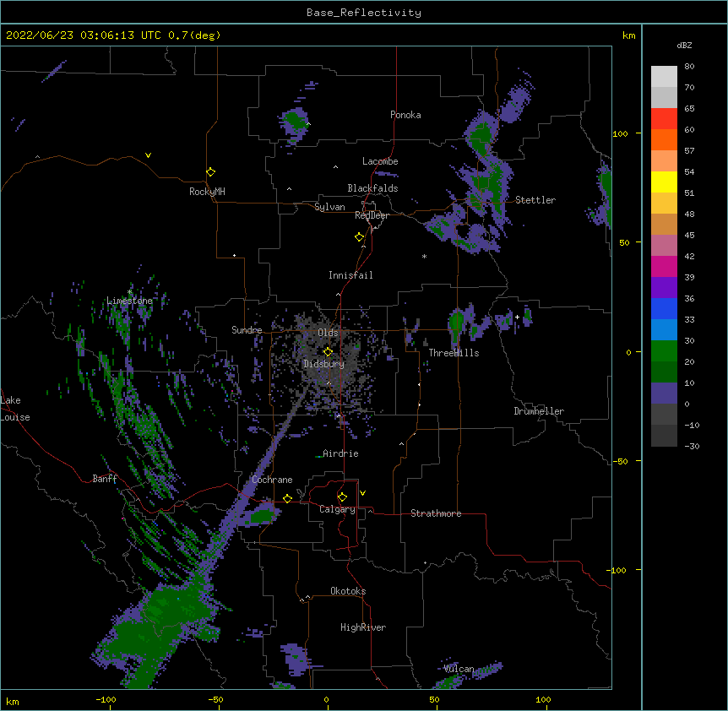Click the dBZ legend heading
Image resolution: width=728 pixels, height=711 pixels.
[x=684, y=46]
